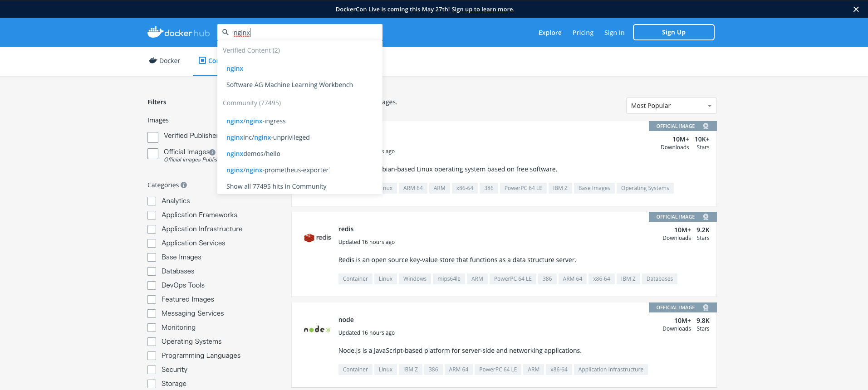
Task: Click the Container tag on redis
Action: [x=355, y=279]
